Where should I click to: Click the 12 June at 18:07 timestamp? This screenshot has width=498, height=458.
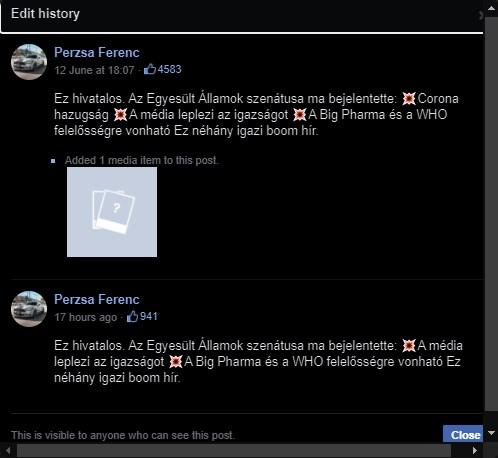point(94,70)
